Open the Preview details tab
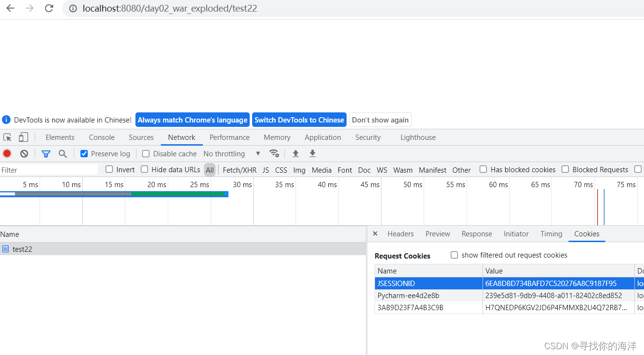 (438, 234)
